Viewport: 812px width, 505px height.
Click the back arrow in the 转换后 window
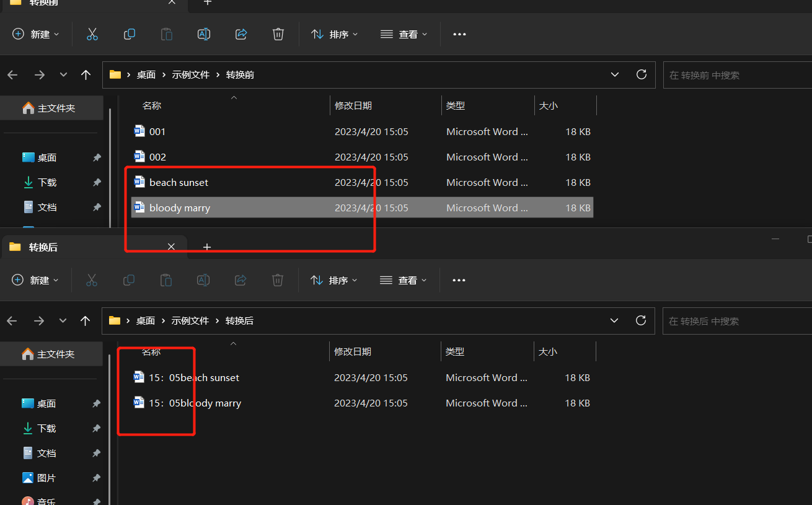(x=11, y=320)
